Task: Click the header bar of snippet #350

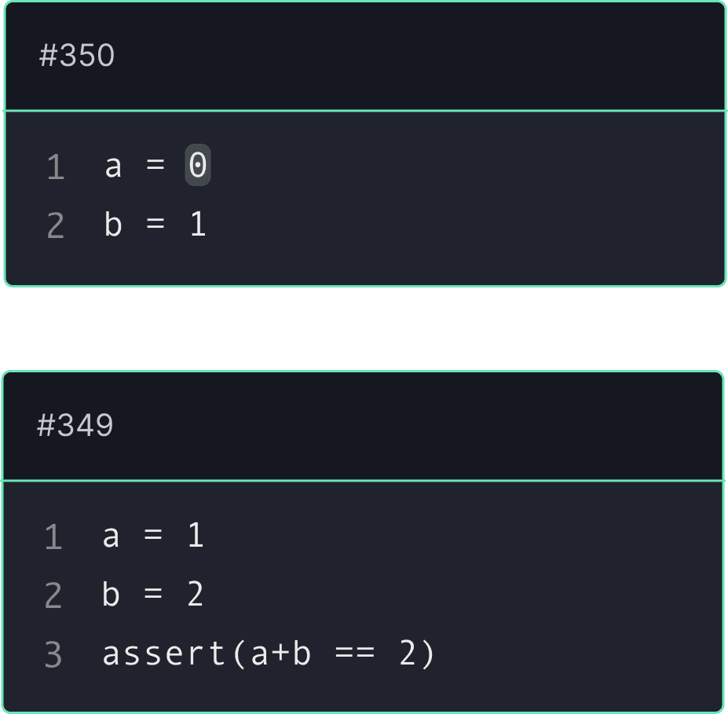Action: 365,57
